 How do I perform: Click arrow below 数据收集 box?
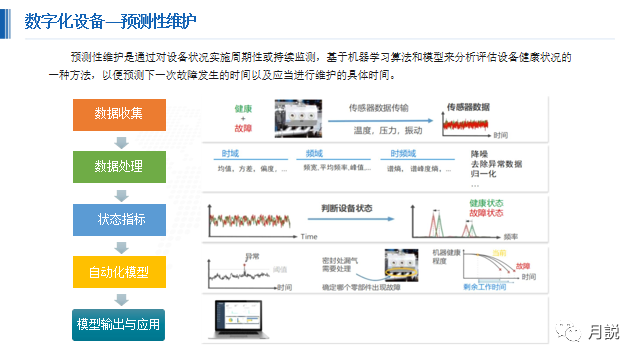(121, 142)
